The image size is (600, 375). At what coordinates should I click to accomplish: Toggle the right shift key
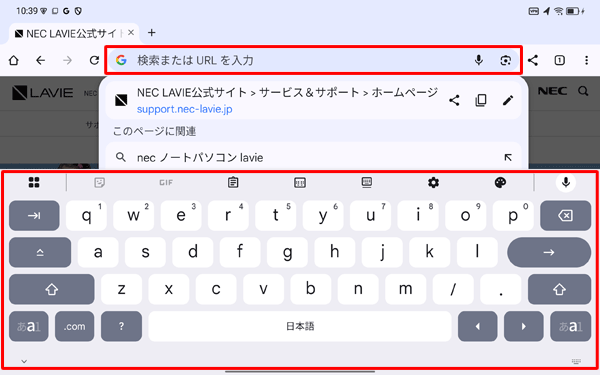559,289
